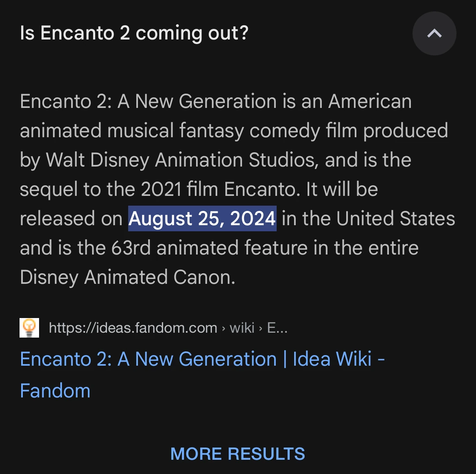Click the lightbulb favicon icon

tap(29, 327)
